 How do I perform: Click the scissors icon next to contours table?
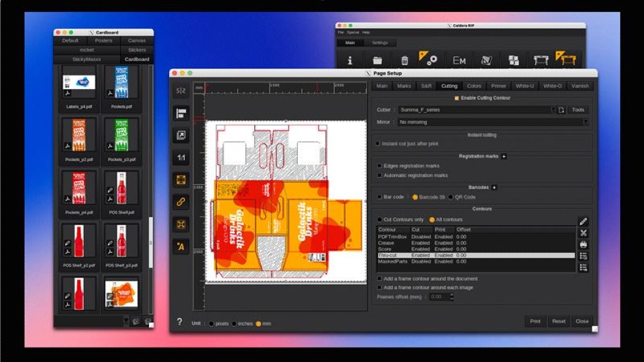pos(583,233)
